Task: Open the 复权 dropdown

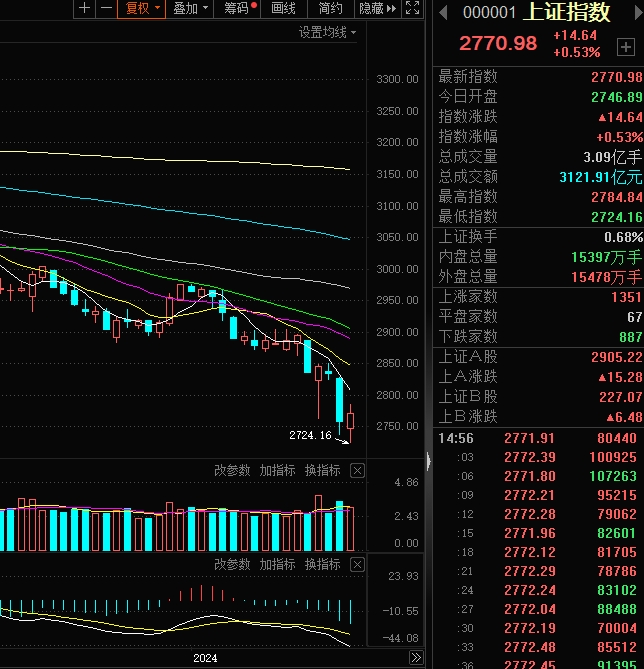Action: 141,8
